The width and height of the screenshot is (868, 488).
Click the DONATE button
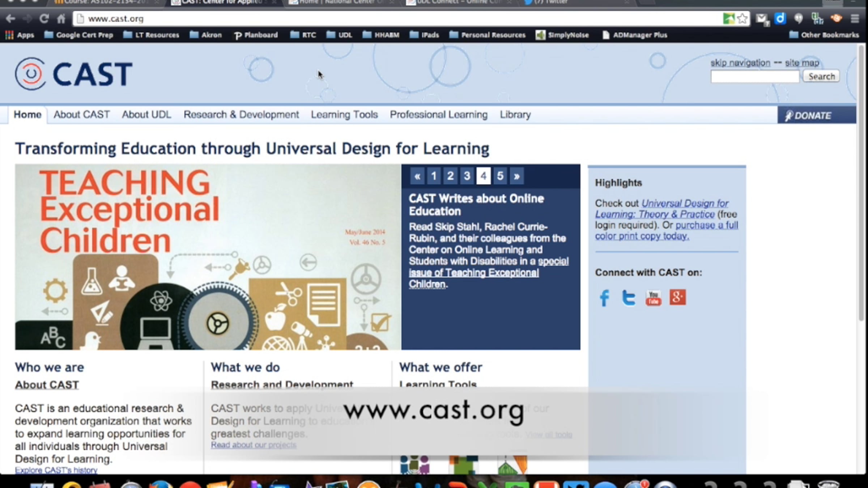(817, 115)
